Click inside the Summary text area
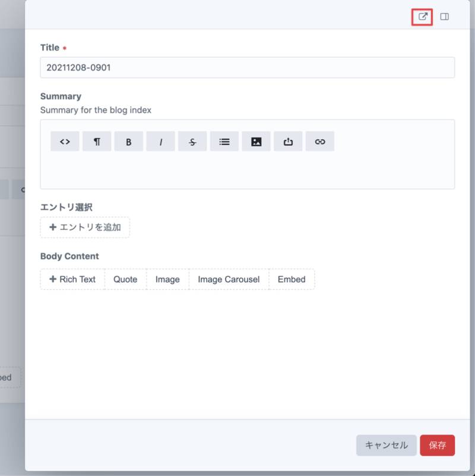The height and width of the screenshot is (476, 475). 247,171
